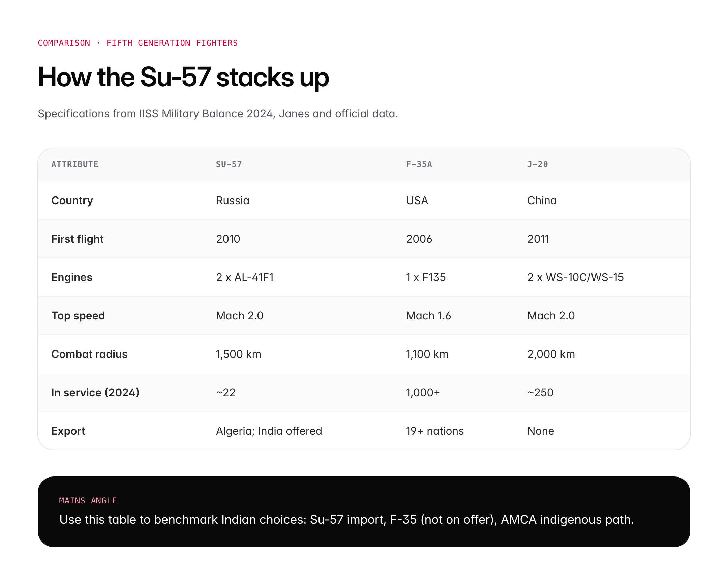Click the 'Country' row label
Image resolution: width=728 pixels, height=585 pixels.
point(72,201)
